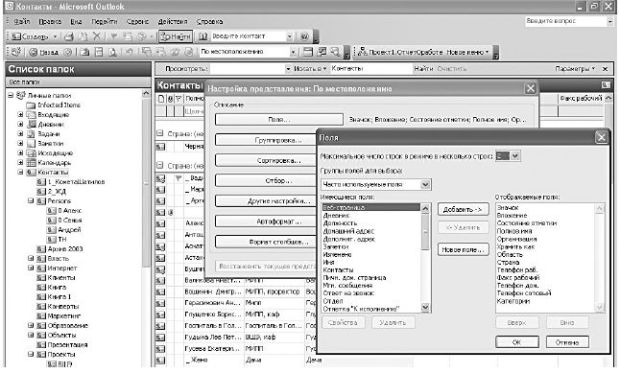Open the Сервис menu
This screenshot has height=373, width=620.
[x=138, y=21]
